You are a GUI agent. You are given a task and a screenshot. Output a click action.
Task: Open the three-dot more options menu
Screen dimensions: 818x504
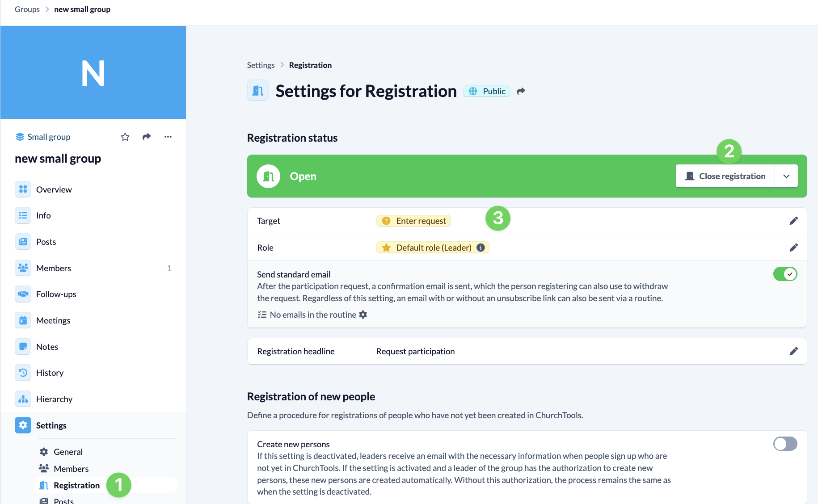click(x=168, y=137)
